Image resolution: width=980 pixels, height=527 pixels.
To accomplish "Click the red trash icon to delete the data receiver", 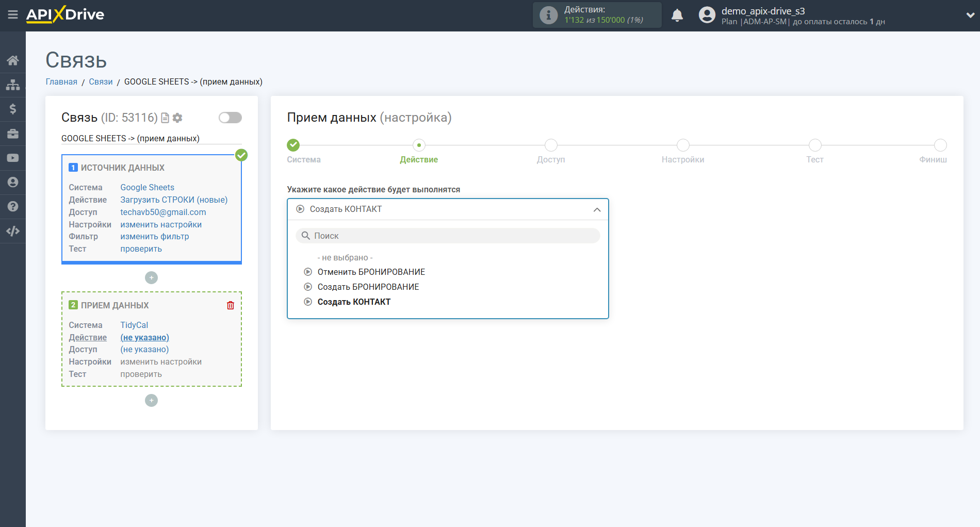I will [x=231, y=305].
